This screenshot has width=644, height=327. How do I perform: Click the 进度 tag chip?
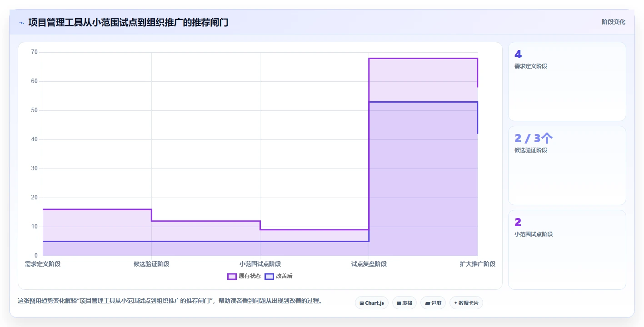coord(433,303)
